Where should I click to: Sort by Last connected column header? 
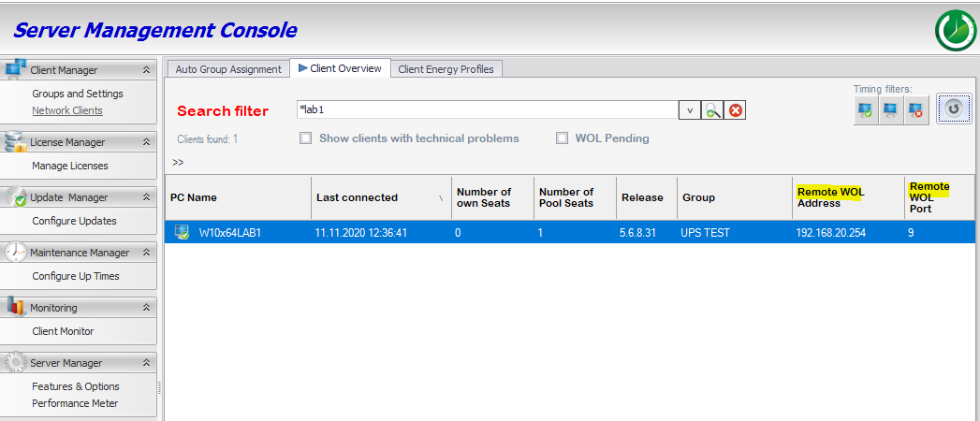coord(381,197)
